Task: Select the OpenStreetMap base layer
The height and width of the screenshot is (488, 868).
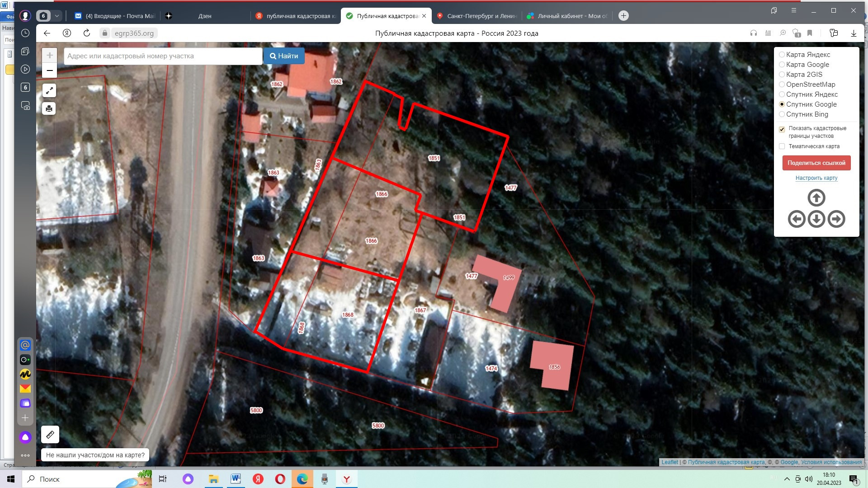Action: pos(782,84)
